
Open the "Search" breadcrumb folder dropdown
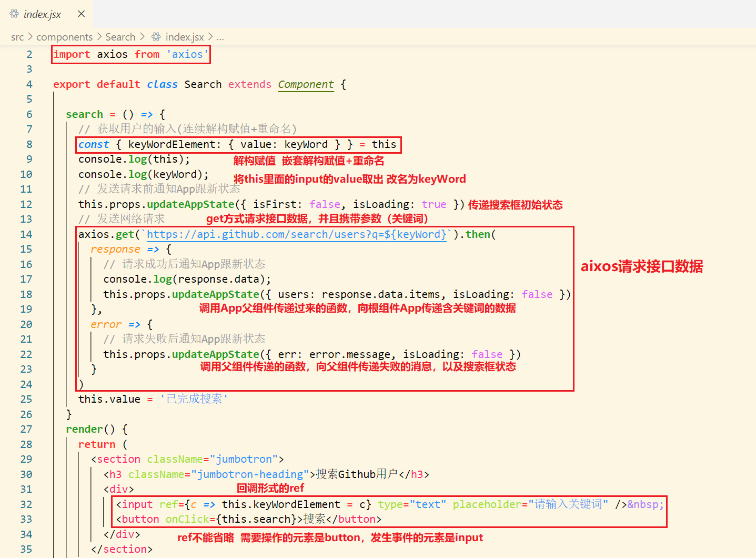pyautogui.click(x=120, y=37)
